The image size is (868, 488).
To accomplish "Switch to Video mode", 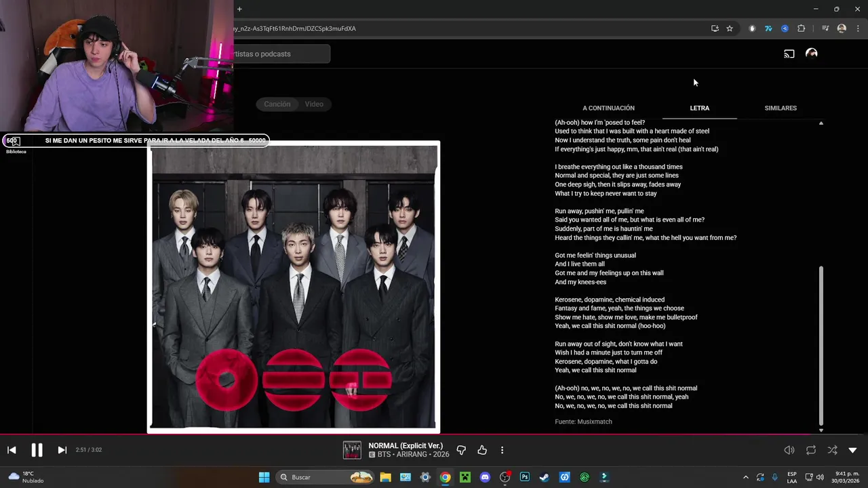I will tap(313, 104).
